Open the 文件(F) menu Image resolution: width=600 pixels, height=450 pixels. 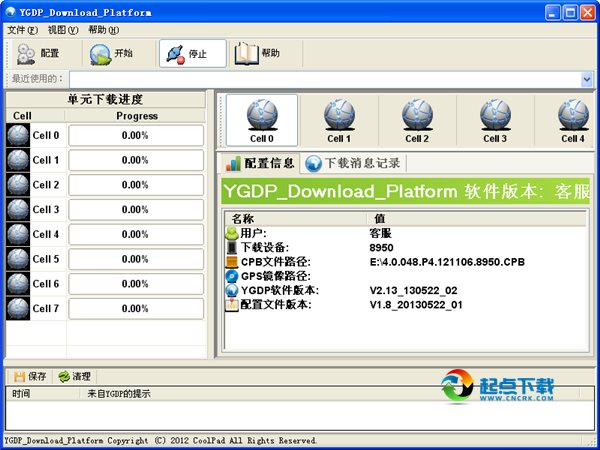23,30
